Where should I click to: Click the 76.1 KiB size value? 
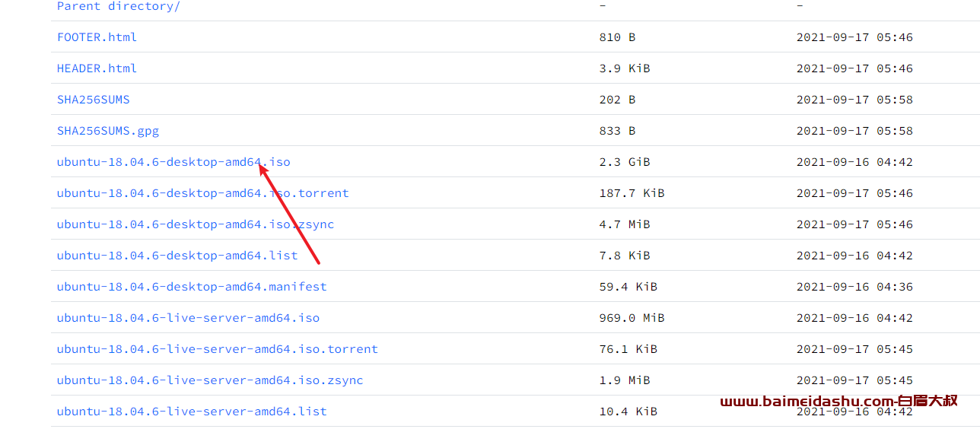628,349
